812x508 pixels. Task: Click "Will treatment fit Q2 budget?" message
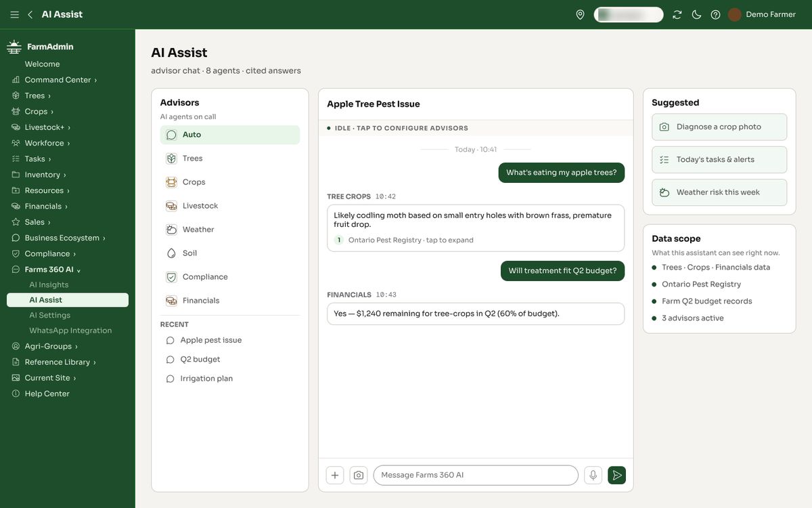tap(562, 271)
